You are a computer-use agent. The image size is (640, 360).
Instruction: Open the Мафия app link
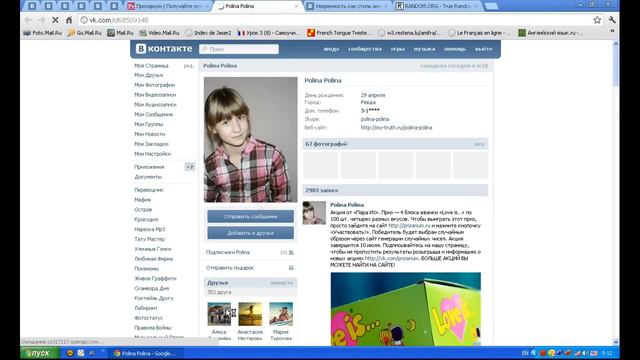point(142,200)
